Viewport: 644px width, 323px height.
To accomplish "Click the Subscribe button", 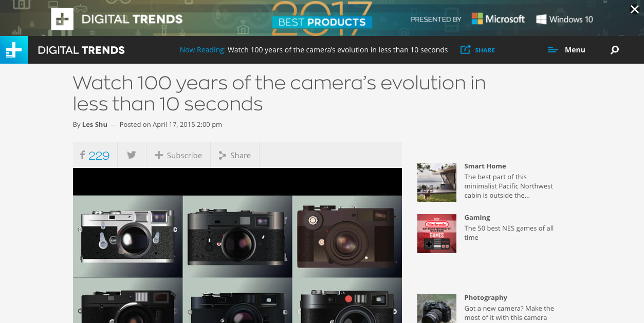I will [178, 155].
